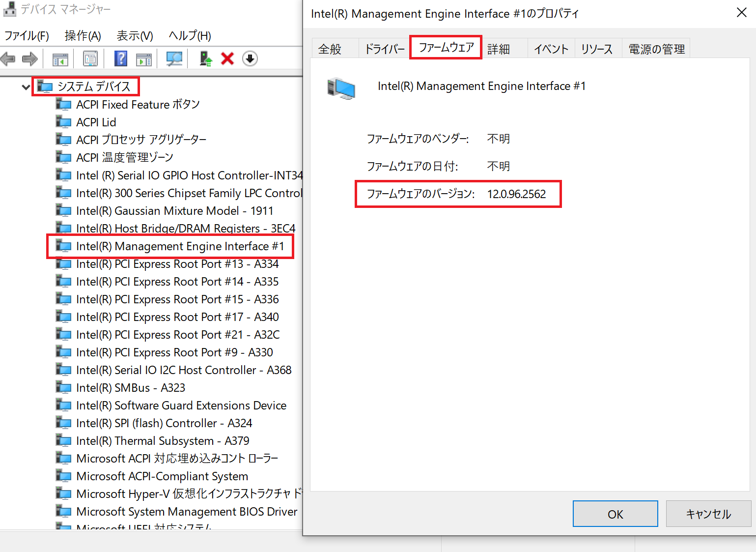
Task: Open the 操作(A) menu
Action: (83, 36)
